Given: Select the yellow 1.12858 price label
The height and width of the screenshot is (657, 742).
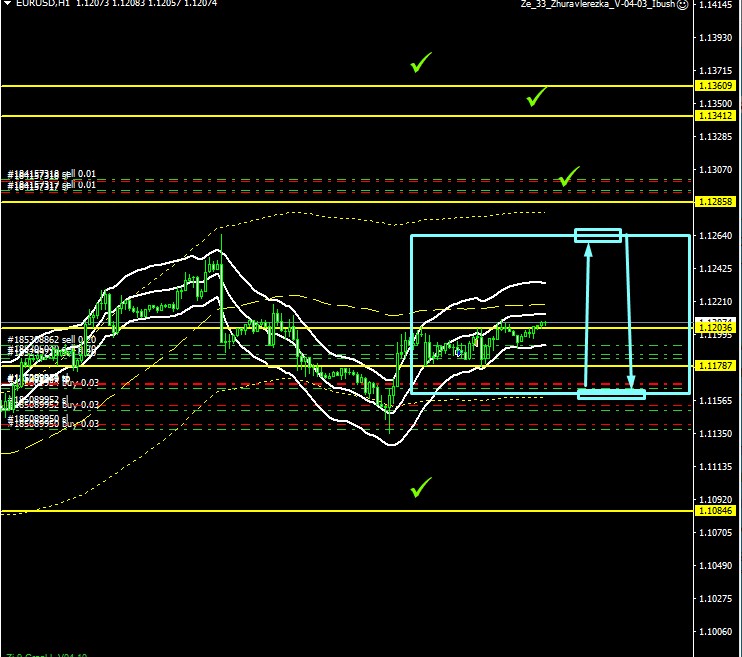Looking at the screenshot, I should pyautogui.click(x=716, y=202).
